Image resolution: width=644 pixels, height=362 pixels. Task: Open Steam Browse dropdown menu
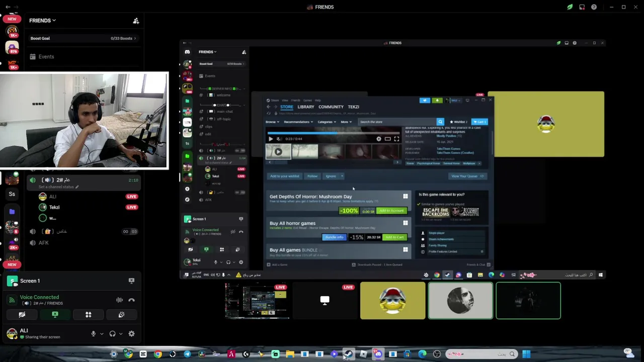tap(272, 122)
